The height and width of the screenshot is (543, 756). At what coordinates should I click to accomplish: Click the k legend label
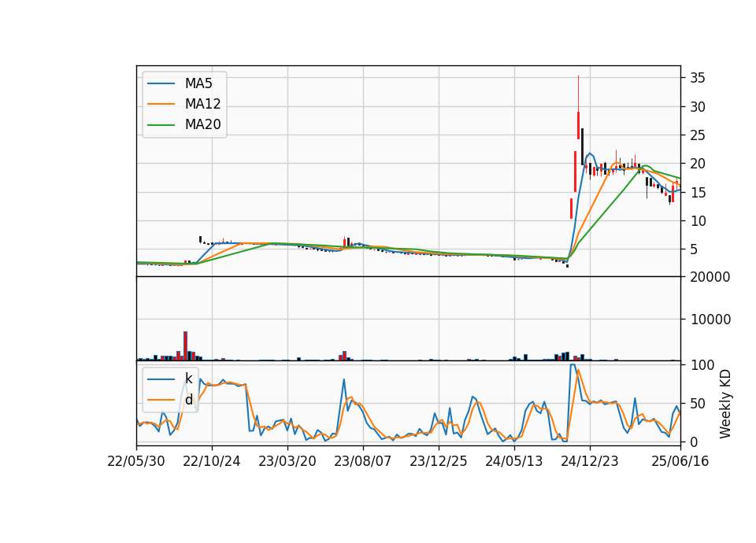click(x=188, y=379)
